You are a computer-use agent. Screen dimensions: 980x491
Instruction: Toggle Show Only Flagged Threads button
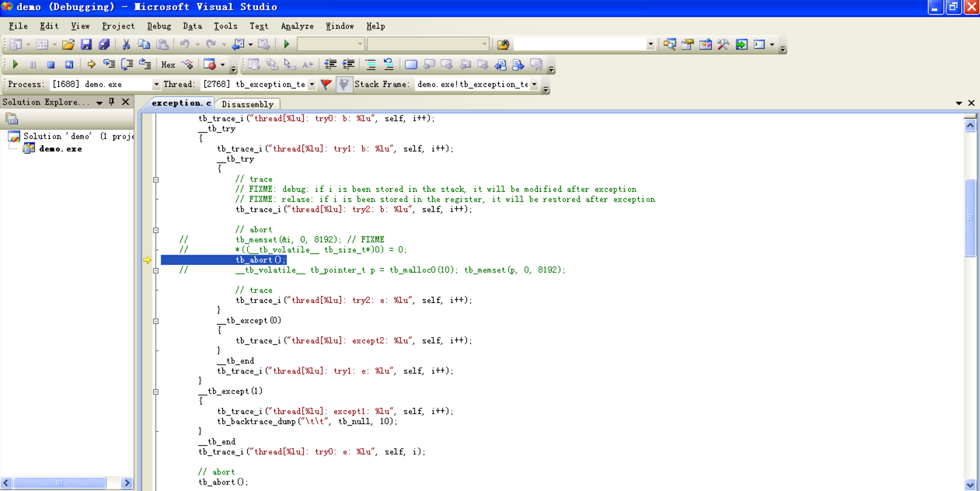(344, 84)
